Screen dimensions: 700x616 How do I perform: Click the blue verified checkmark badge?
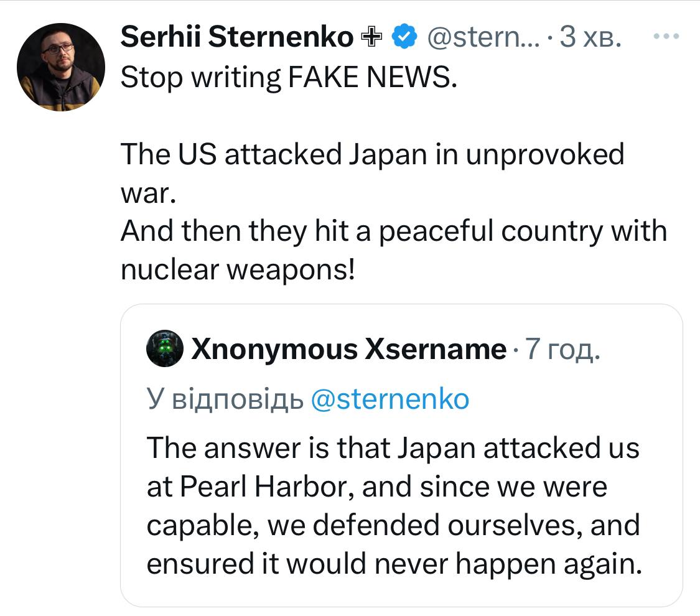coord(403,39)
